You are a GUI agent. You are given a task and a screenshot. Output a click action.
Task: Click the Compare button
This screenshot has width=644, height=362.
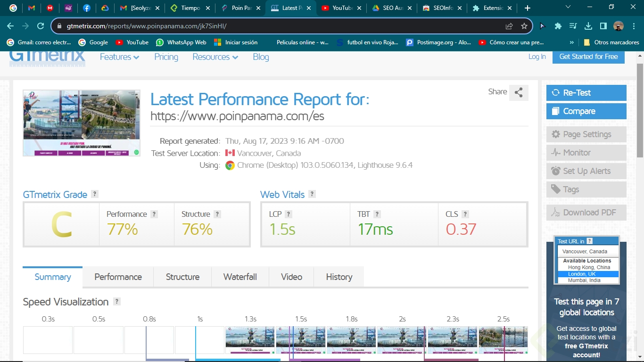586,111
